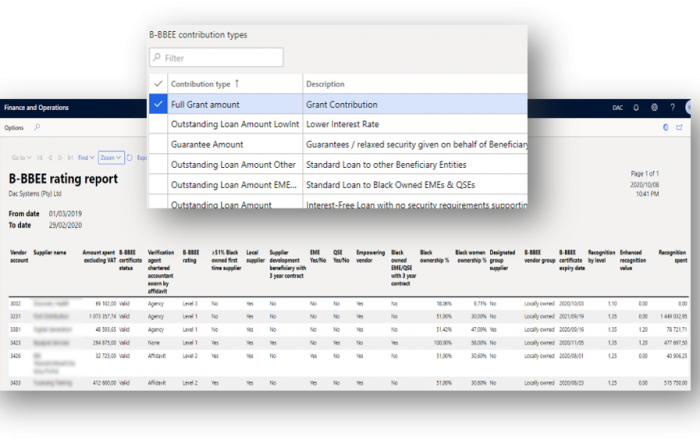
Task: Open settings gear in top bar
Action: (654, 107)
